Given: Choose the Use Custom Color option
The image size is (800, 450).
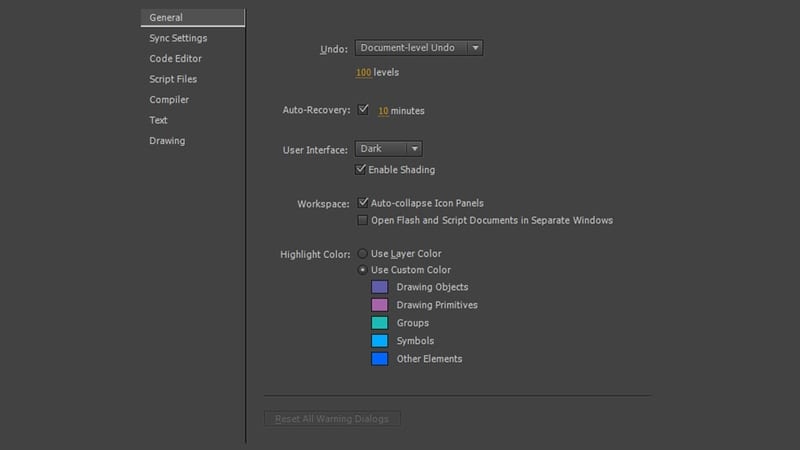Looking at the screenshot, I should point(362,270).
